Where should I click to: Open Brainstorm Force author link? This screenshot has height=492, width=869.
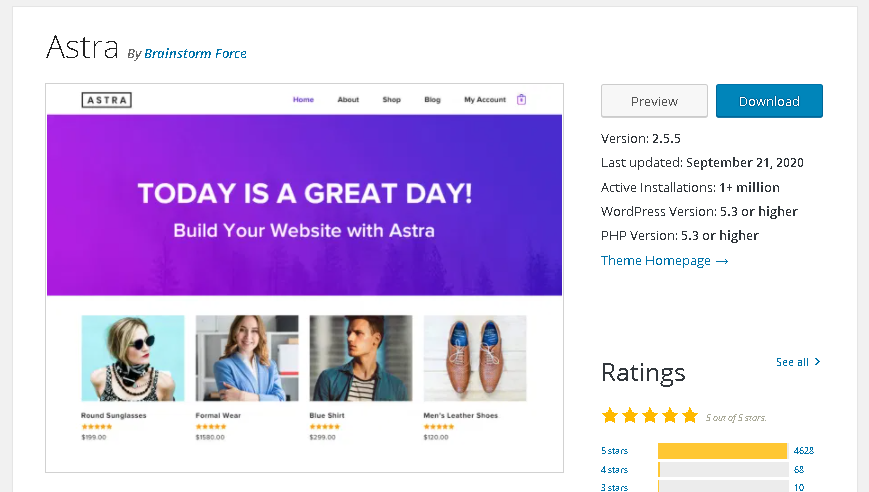coord(195,54)
